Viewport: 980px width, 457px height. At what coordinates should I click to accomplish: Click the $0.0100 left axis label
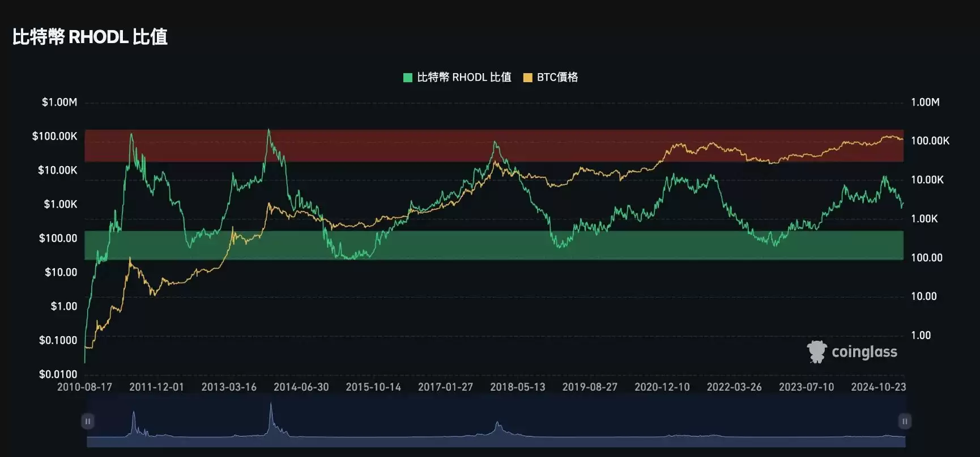[58, 374]
